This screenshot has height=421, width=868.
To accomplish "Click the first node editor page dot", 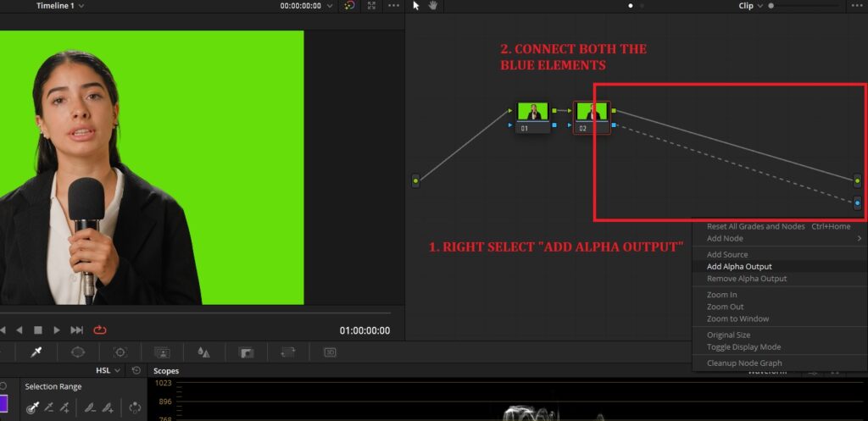I will click(630, 6).
